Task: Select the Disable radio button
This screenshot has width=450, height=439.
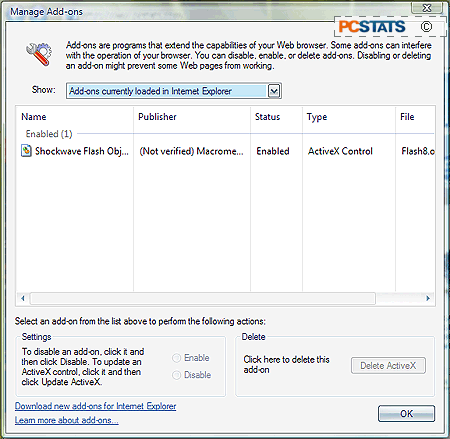Action: 176,375
